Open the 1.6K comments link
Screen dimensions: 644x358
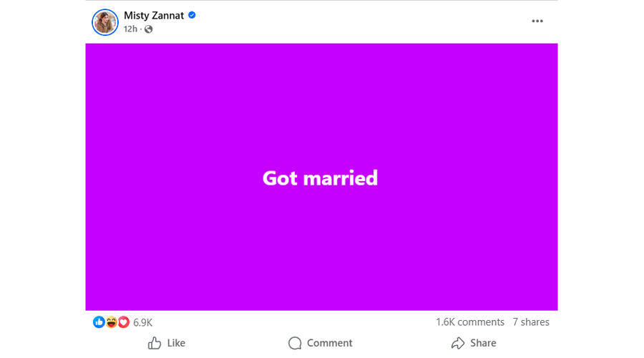[x=469, y=322]
